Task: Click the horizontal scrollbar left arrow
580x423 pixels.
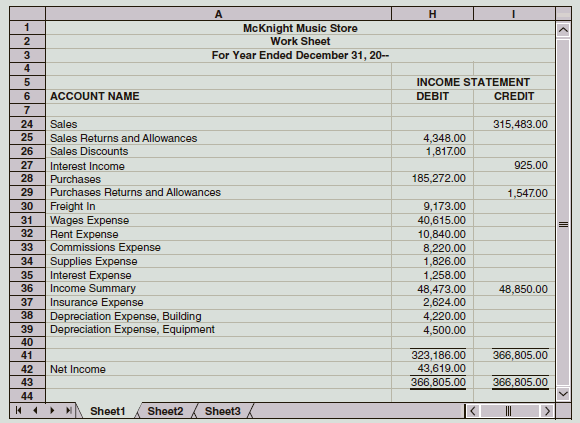Action: pos(472,410)
